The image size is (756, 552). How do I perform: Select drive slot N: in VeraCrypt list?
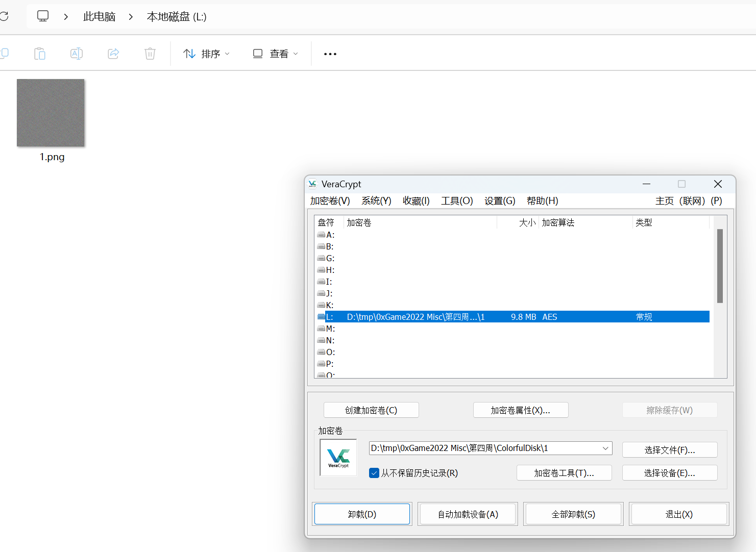(326, 340)
